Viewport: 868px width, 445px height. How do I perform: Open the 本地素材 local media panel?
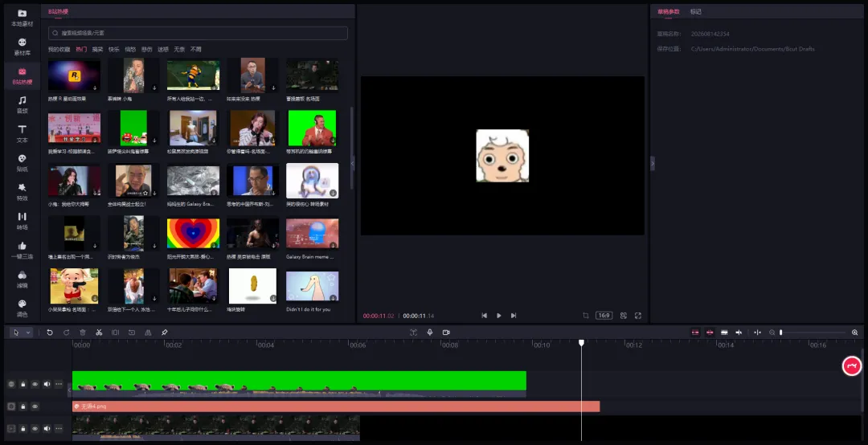(x=23, y=18)
